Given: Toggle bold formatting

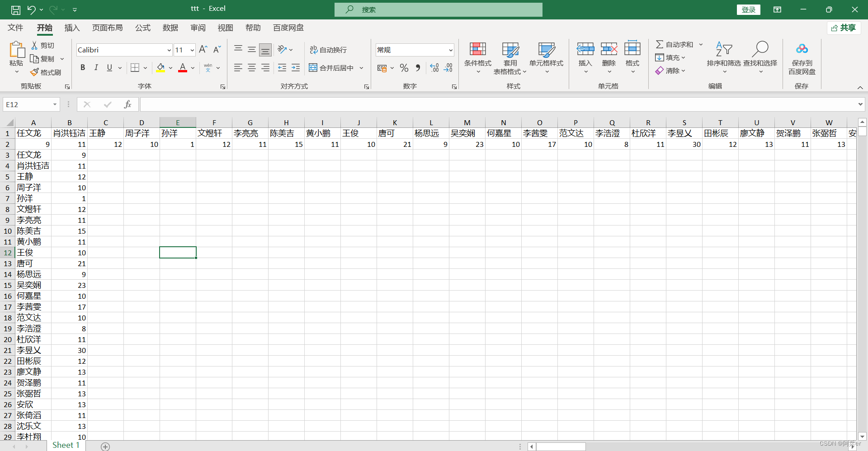Looking at the screenshot, I should [82, 68].
